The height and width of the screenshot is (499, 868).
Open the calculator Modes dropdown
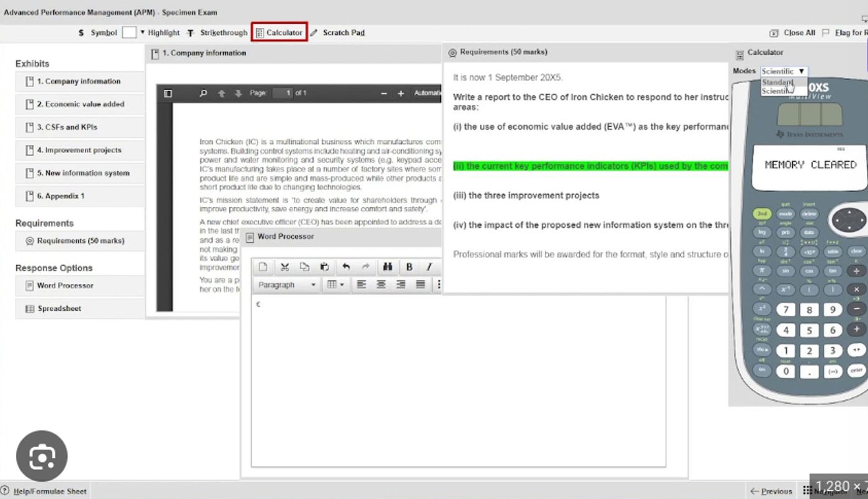coord(784,71)
